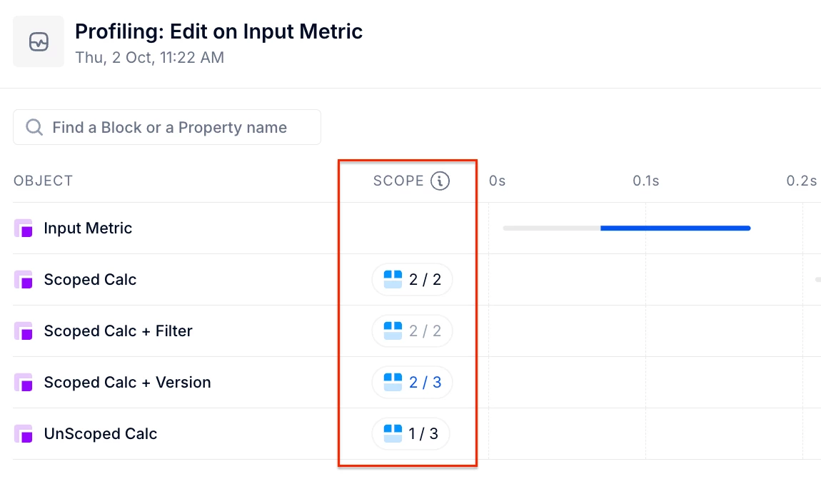The image size is (821, 504).
Task: Click the search magnifier icon
Action: click(x=34, y=128)
